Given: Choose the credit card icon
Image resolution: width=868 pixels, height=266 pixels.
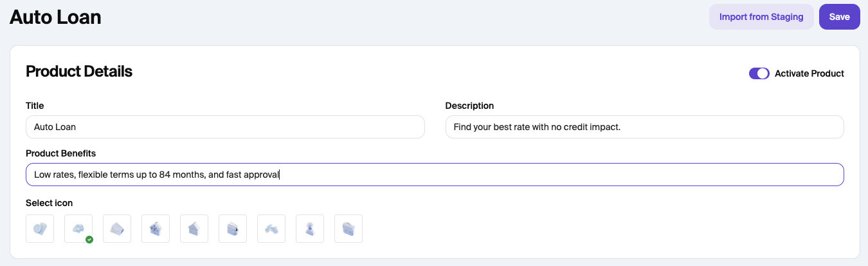Looking at the screenshot, I should [117, 229].
